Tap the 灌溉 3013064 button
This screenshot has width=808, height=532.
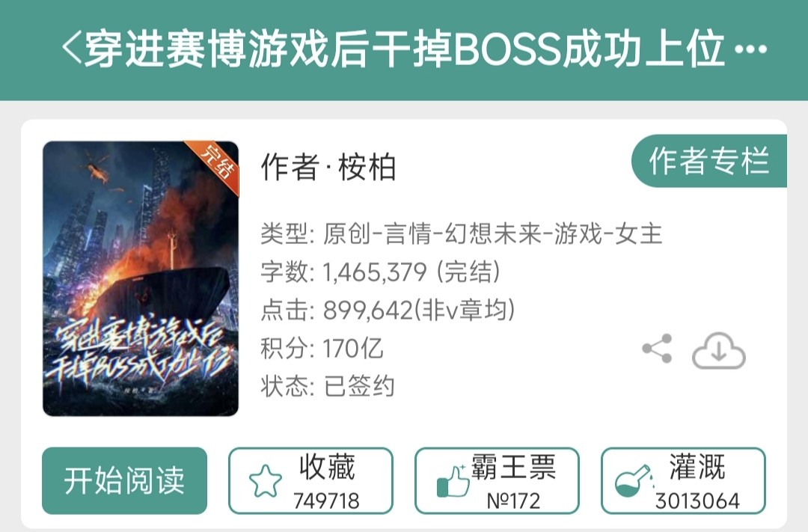click(x=683, y=480)
